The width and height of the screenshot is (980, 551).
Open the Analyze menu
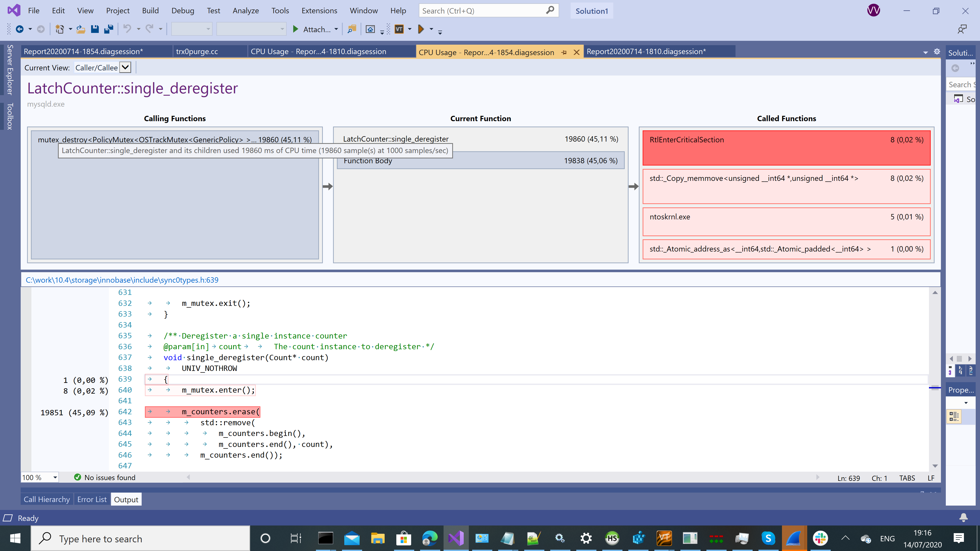[x=246, y=11]
